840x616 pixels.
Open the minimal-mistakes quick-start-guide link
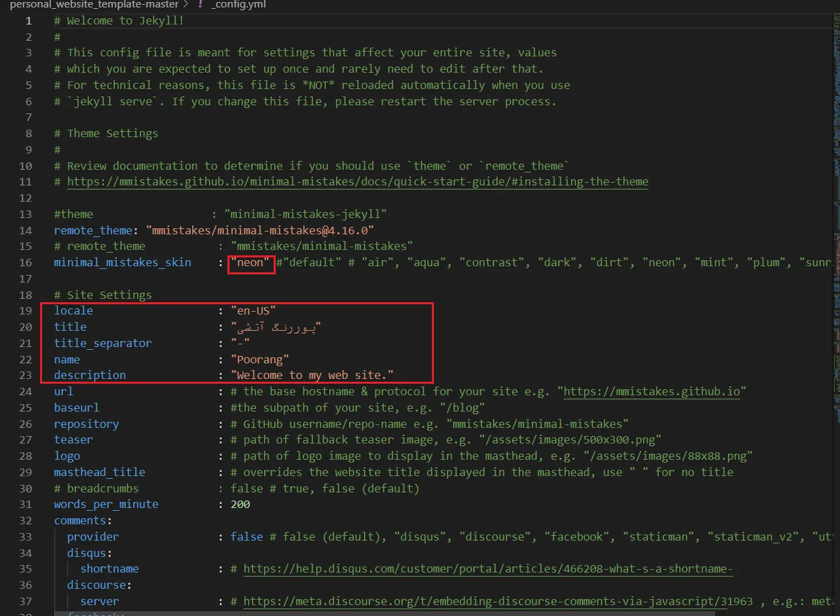coord(357,182)
